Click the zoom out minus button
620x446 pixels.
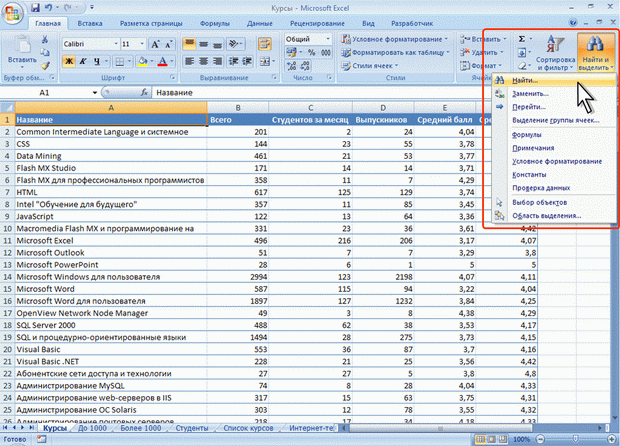(x=540, y=439)
